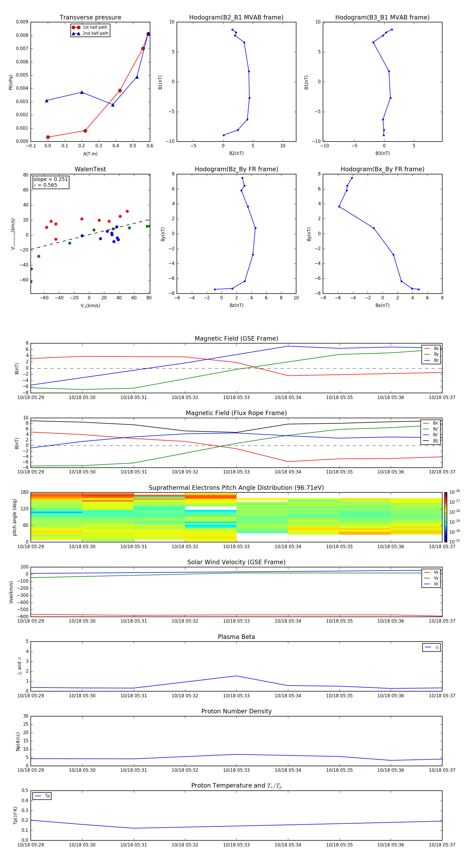Click the Suprathermal Electrons Pitch Angle title
Image resolution: width=473 pixels, height=868 pixels.
pyautogui.click(x=236, y=488)
